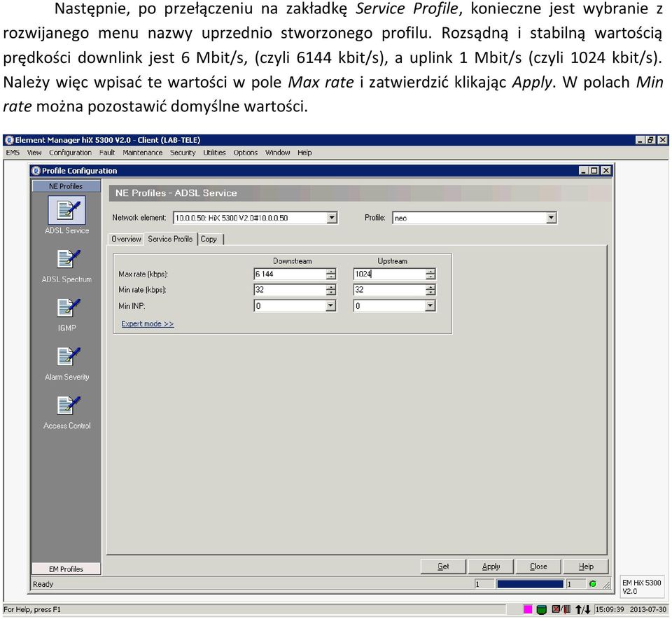Image resolution: width=672 pixels, height=619 pixels.
Task: Click the Profile Configuration window title icon
Action: point(36,171)
